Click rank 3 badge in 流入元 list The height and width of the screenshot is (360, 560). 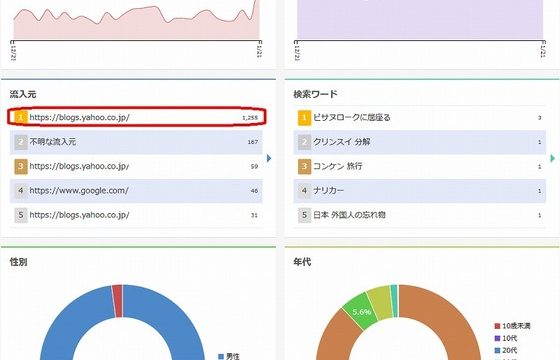coord(21,166)
